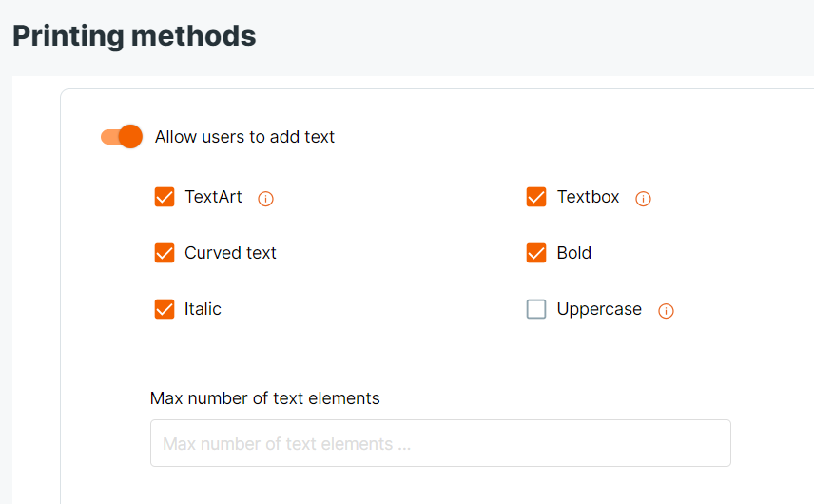Click the 'Curved text' label text
Screen dimensions: 814x504
pos(230,253)
